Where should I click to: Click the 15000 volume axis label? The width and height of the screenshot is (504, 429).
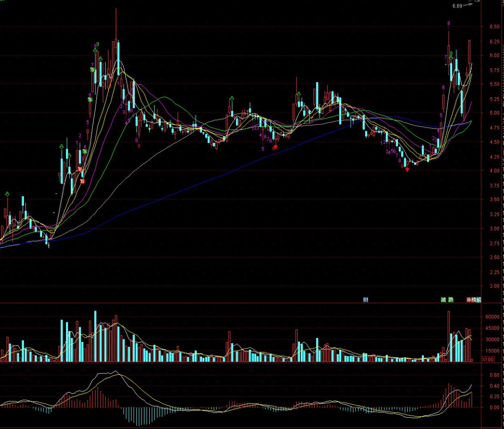[x=493, y=351]
